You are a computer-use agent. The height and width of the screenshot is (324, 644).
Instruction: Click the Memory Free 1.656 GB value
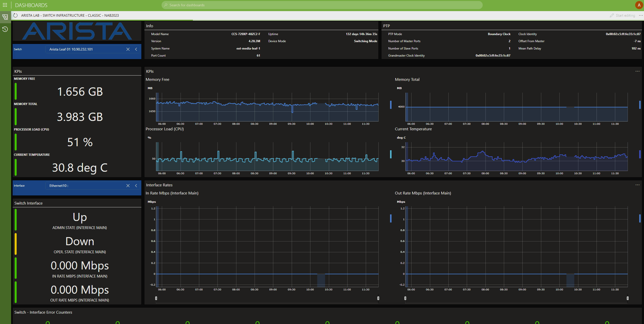tap(80, 91)
